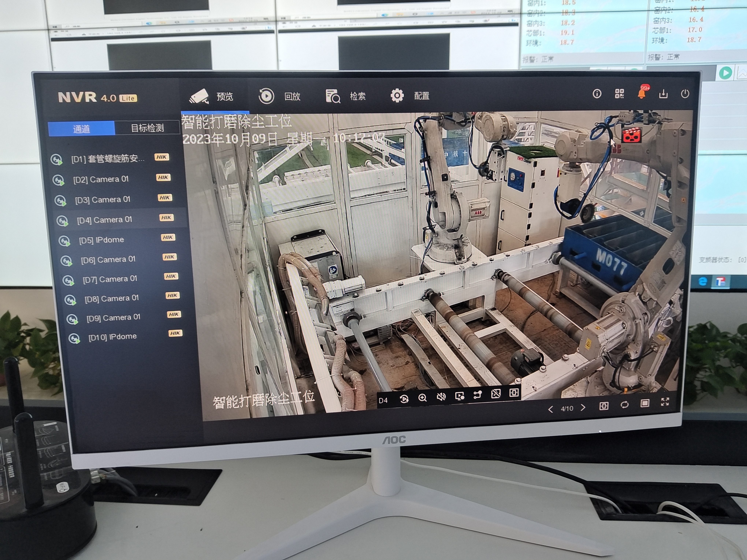The image size is (747, 560).
Task: Toggle live view icon for D1
Action: pos(56,159)
